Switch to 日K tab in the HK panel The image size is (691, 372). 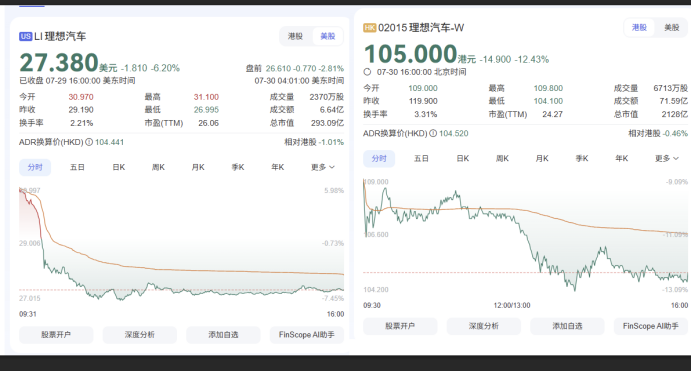point(463,158)
